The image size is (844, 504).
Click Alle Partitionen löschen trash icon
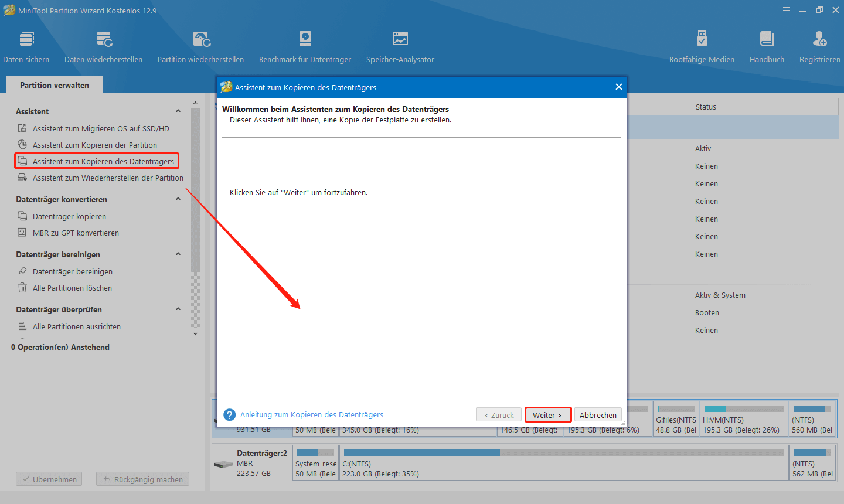pos(22,288)
